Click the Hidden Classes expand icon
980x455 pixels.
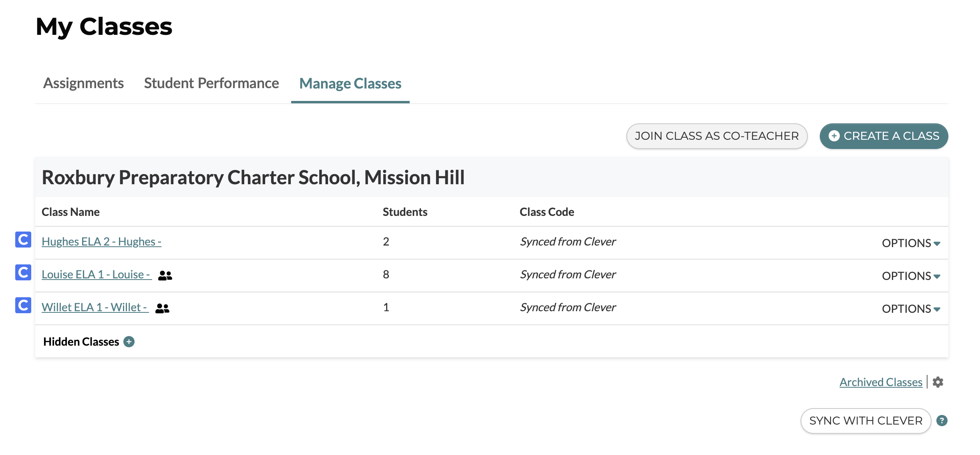[129, 342]
